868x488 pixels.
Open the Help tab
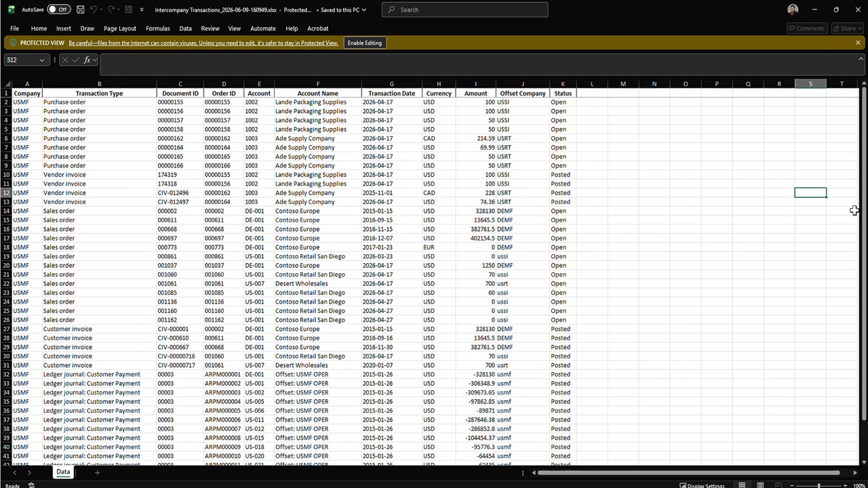click(x=292, y=28)
